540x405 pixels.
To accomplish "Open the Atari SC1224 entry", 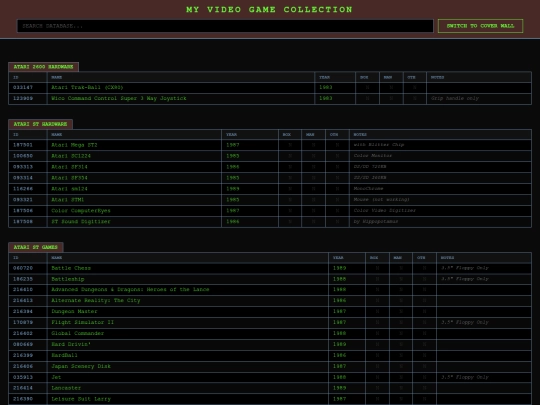I will pyautogui.click(x=71, y=156).
